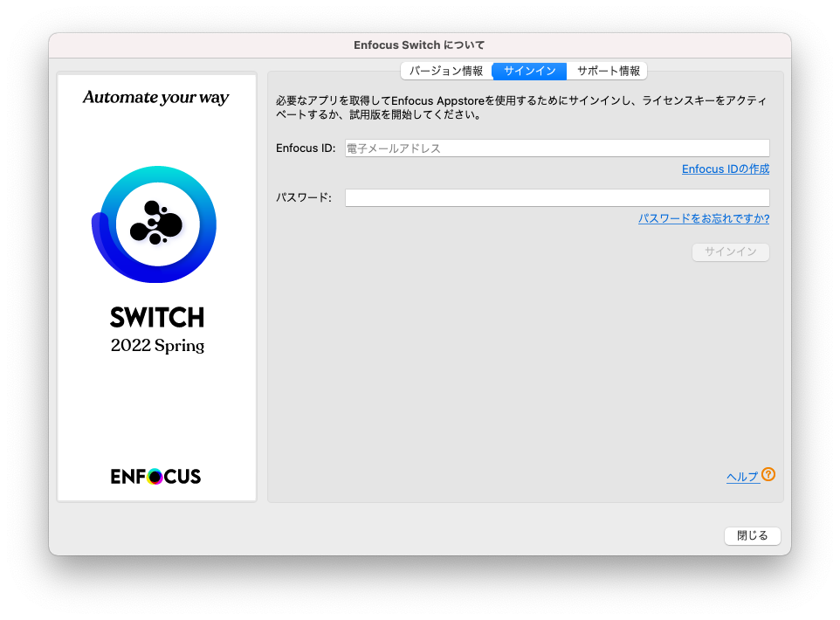Click the grayed サインイン button
Viewport: 840px width, 620px height.
731,251
